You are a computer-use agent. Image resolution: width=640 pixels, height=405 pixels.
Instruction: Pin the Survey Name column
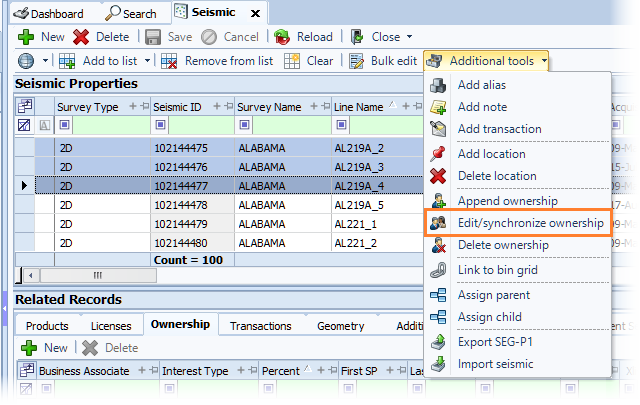[x=326, y=107]
